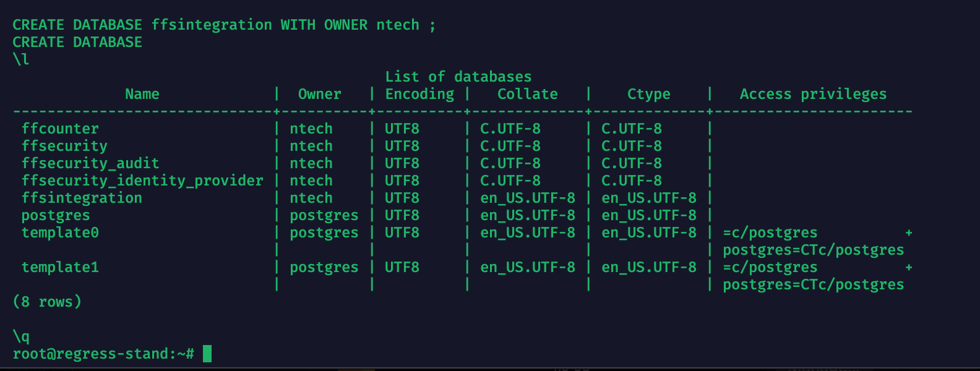
Task: Click the terminal cursor block after the prompt
Action: [207, 354]
